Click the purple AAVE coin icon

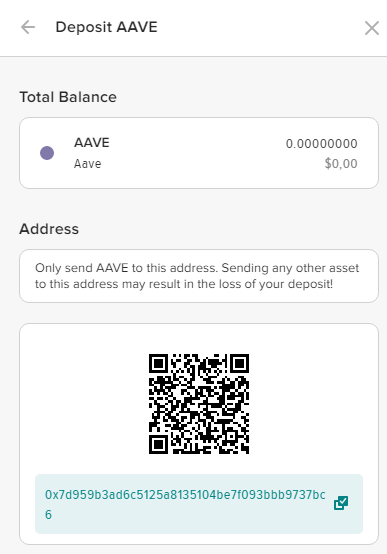click(x=47, y=153)
